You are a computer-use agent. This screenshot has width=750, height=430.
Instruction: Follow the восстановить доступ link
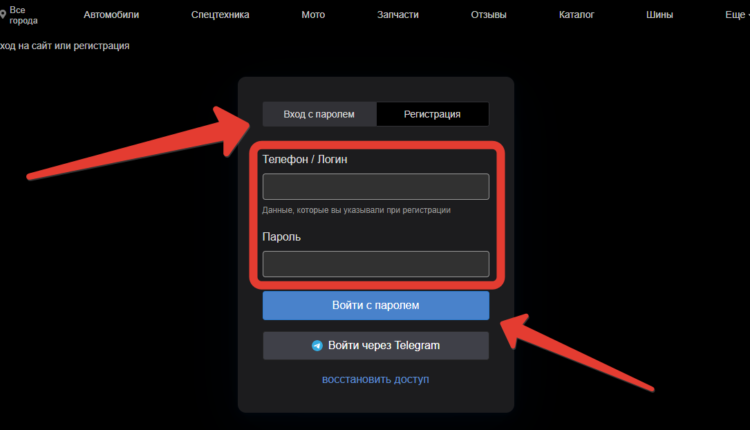coord(375,380)
